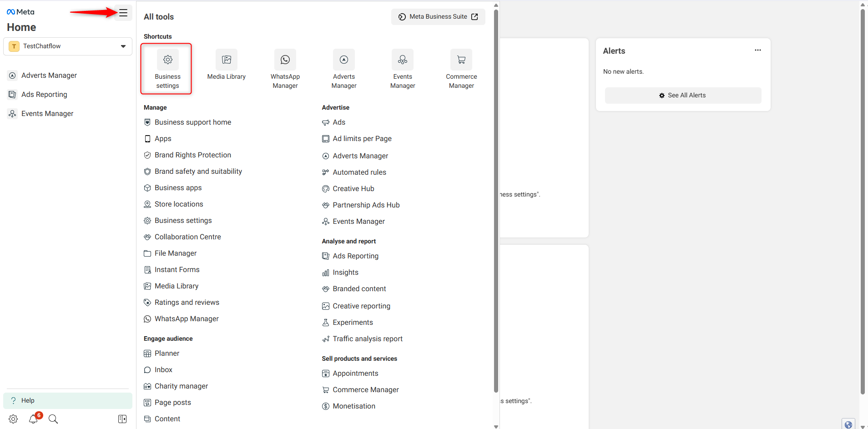Screen dimensions: 868x429
Task: Click the All tools scroll-down arrow
Action: 496,426
